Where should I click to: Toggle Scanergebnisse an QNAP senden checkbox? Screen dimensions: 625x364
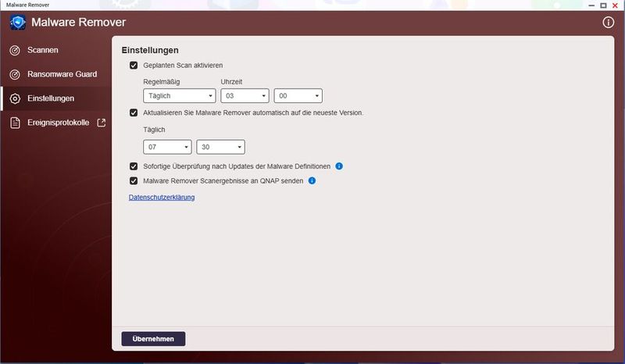(134, 180)
